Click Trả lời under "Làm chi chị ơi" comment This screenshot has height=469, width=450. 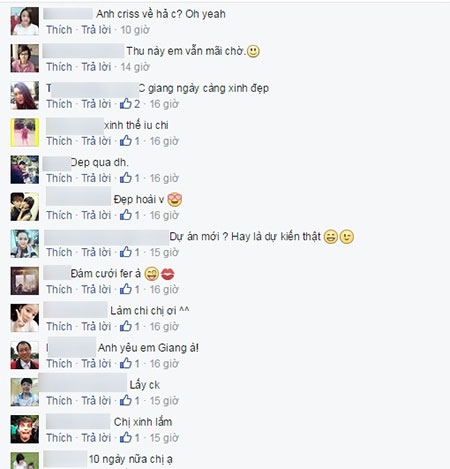point(96,326)
